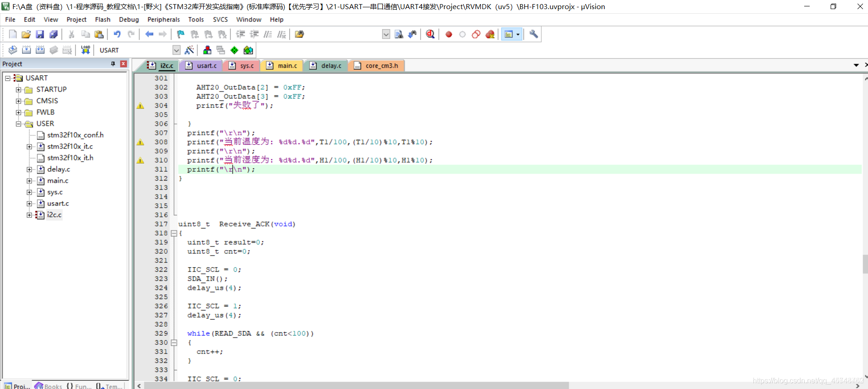This screenshot has width=868, height=389.
Task: Switch to the main.c editor tab
Action: click(x=282, y=66)
